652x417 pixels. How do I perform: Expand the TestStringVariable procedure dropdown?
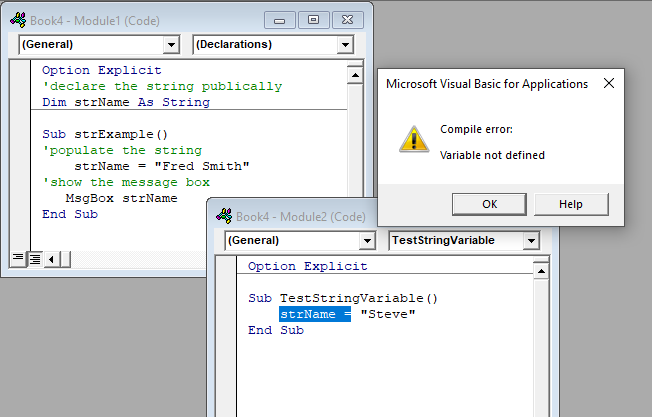[531, 241]
